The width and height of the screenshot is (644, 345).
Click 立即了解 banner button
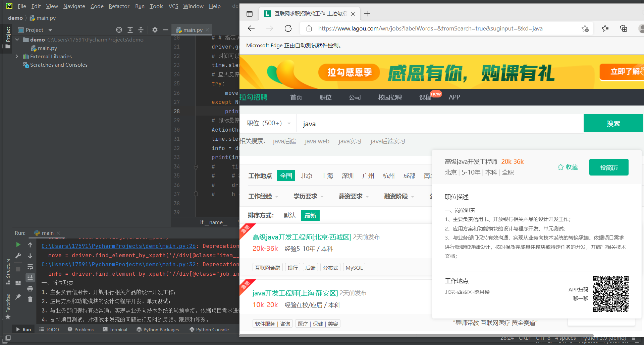point(622,71)
